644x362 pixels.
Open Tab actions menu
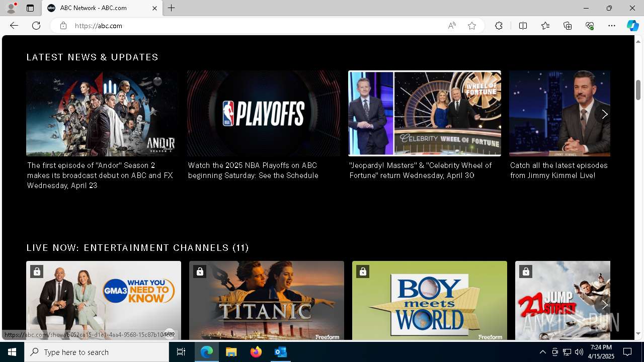click(x=30, y=8)
